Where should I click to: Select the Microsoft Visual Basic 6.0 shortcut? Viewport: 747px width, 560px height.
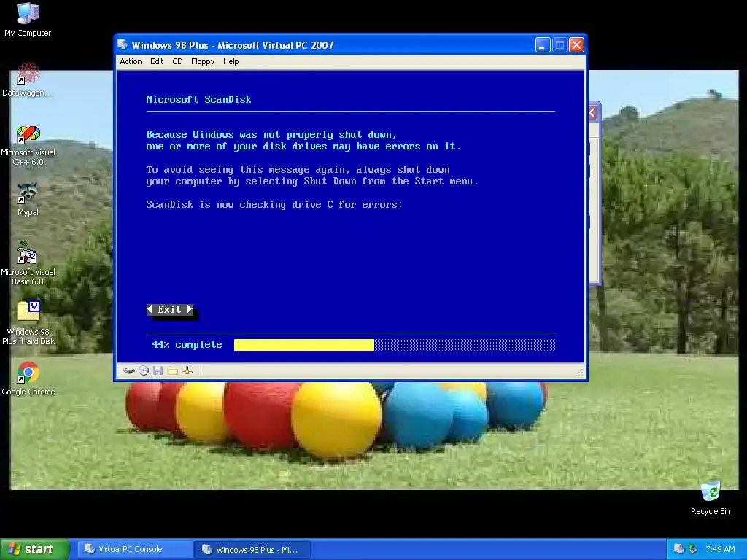click(28, 264)
